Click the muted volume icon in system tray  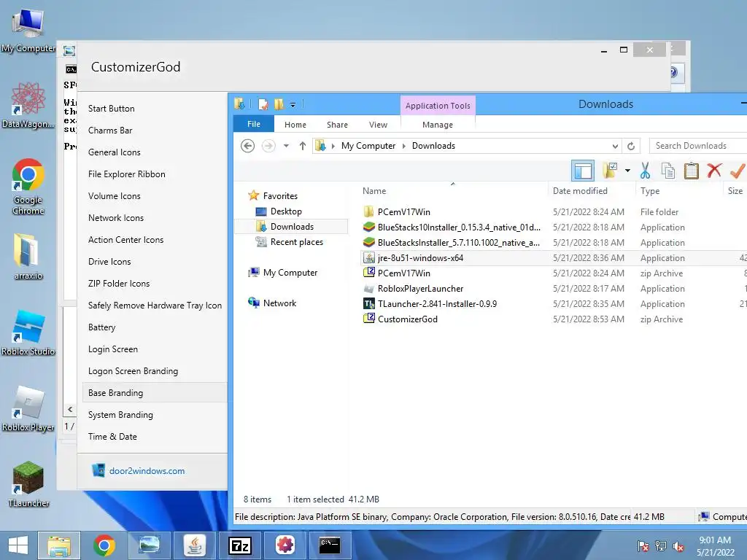click(678, 546)
